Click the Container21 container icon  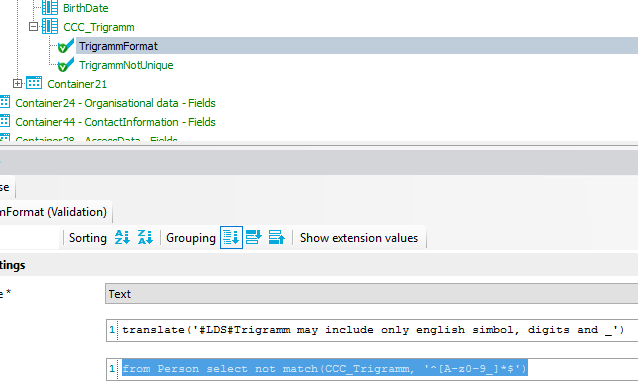click(x=34, y=83)
